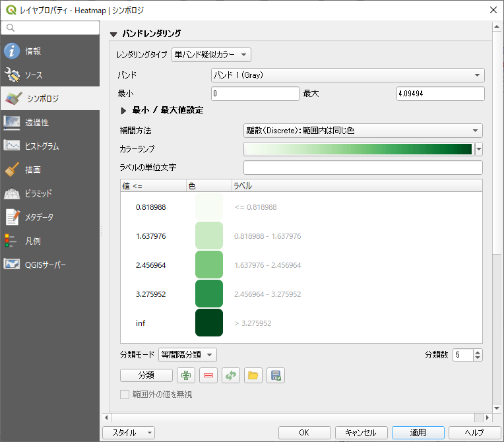Image resolution: width=504 pixels, height=442 pixels.
Task: Click label '> 3.275952'
Action: point(253,323)
